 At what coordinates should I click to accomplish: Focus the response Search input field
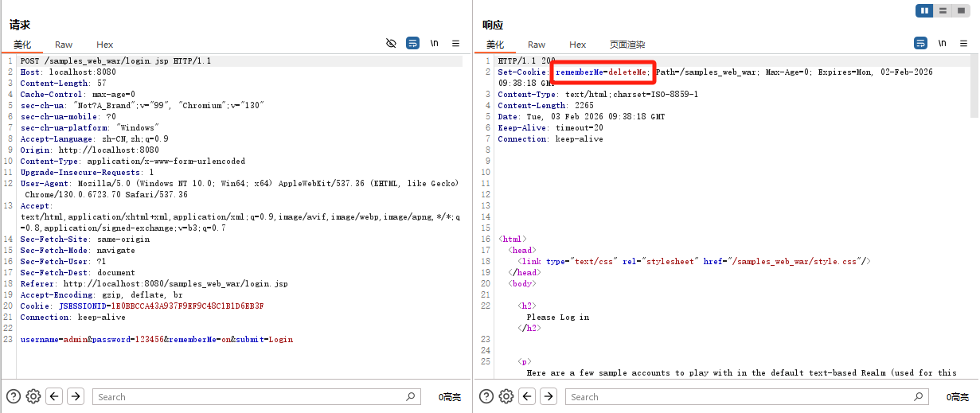pos(747,396)
